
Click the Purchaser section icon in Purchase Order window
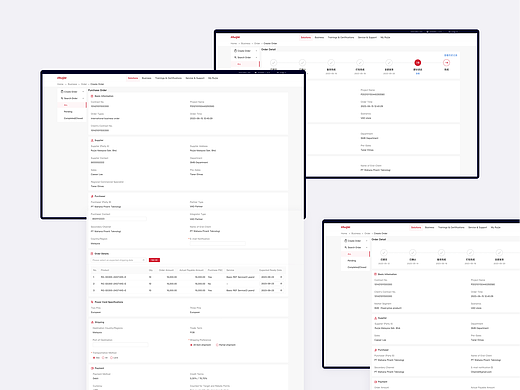click(92, 196)
